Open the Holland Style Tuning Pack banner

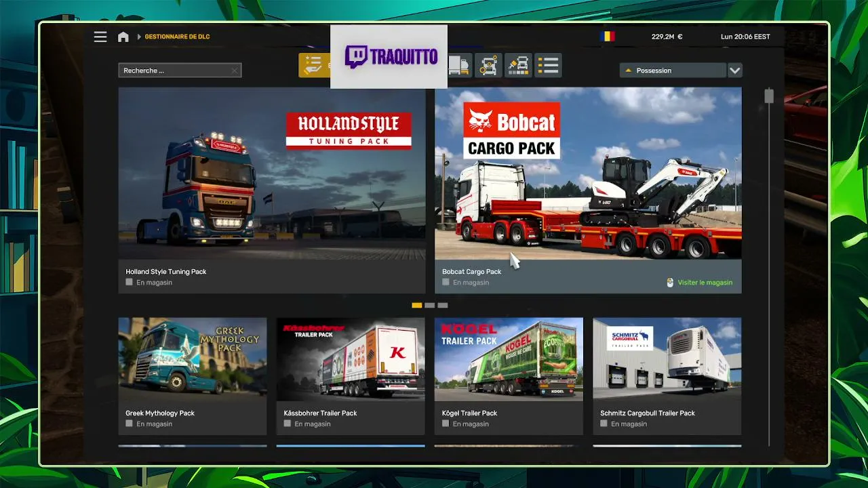pos(272,173)
